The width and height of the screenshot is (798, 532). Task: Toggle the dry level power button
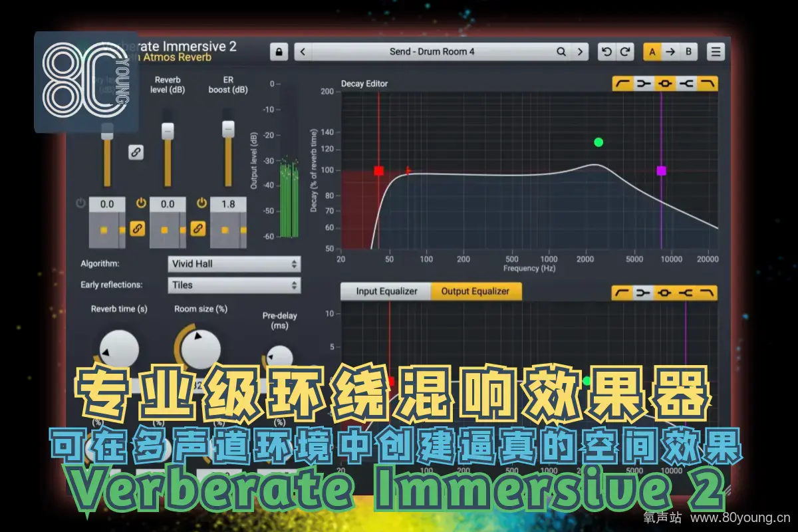coord(80,203)
